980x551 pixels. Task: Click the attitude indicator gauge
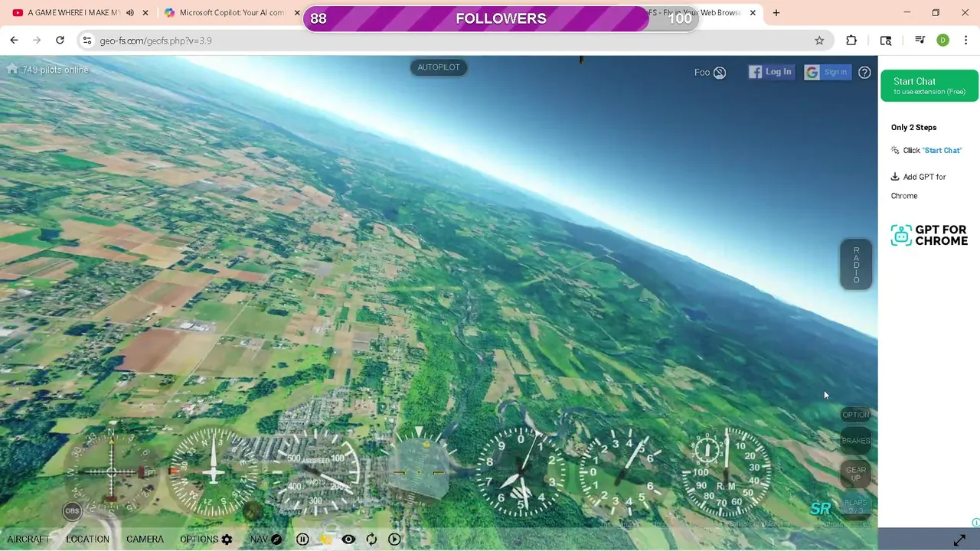point(418,472)
